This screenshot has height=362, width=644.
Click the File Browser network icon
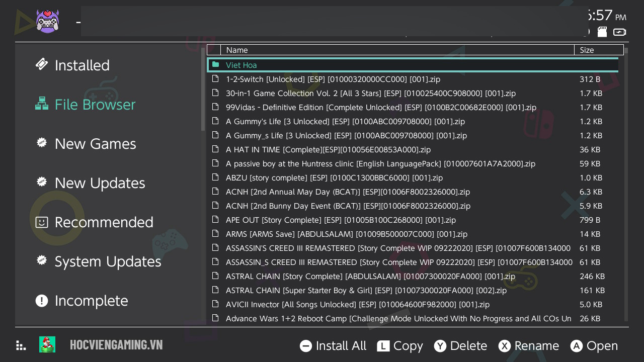coord(42,104)
